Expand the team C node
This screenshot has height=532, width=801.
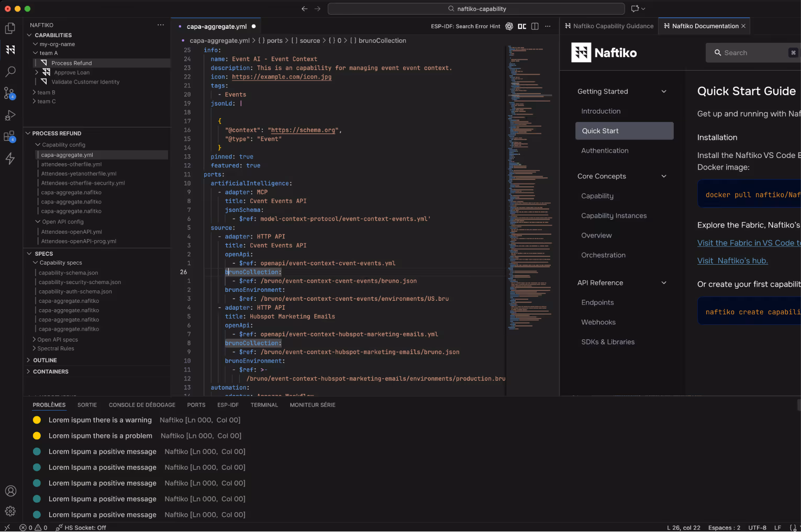[34, 101]
